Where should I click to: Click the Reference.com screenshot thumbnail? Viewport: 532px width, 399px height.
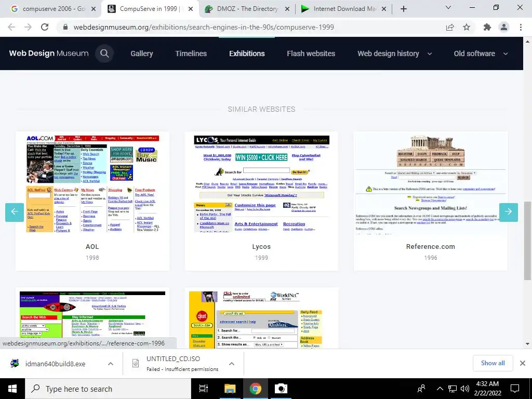(x=431, y=184)
